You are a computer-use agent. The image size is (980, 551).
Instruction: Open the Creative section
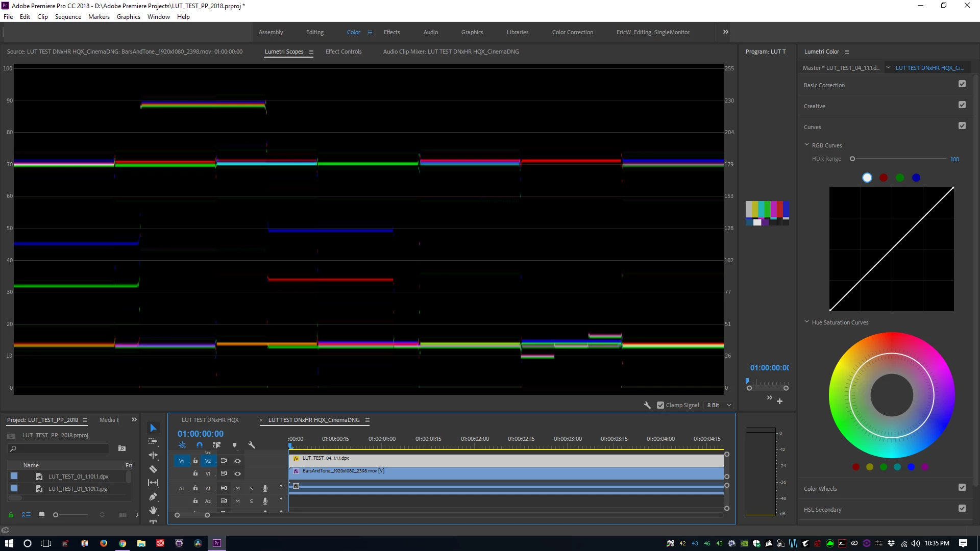814,106
